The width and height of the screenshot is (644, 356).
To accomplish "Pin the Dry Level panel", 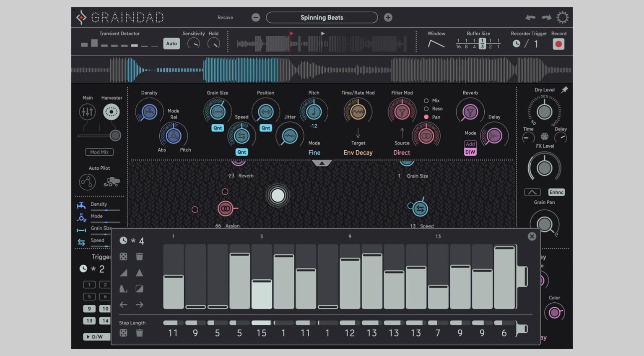I will click(564, 90).
